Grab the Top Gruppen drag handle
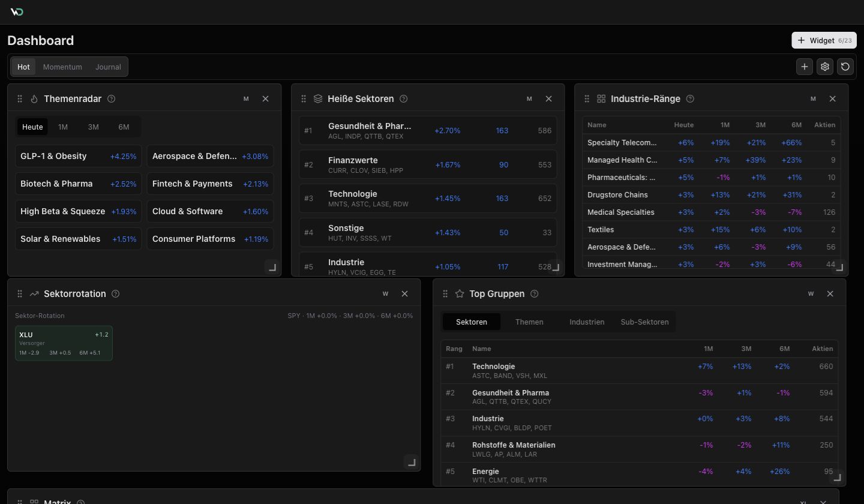Screen dimensions: 864x504 445,293
